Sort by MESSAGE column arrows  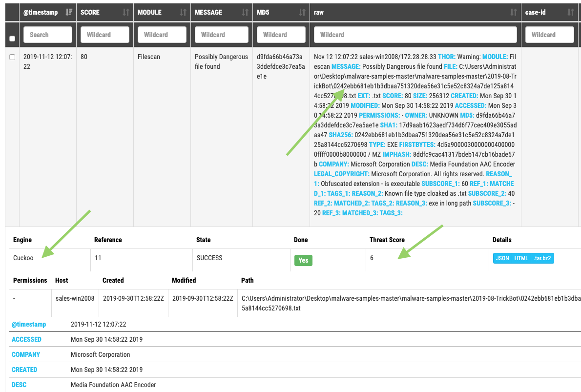coord(245,12)
